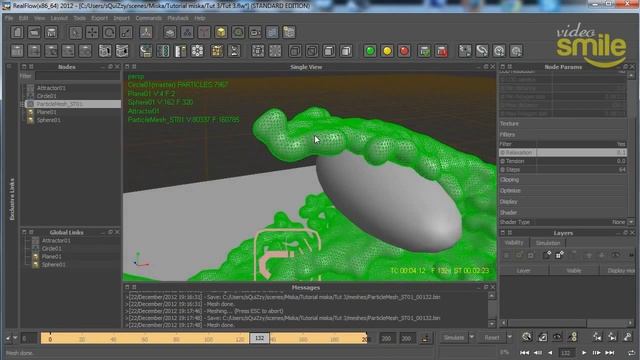Open the Playback menu
640x360 pixels.
[178, 18]
